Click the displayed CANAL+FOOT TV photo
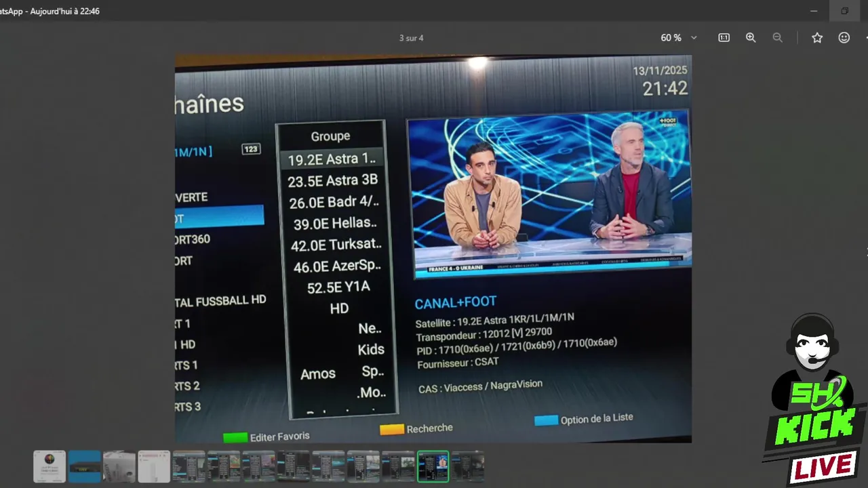 click(433, 249)
